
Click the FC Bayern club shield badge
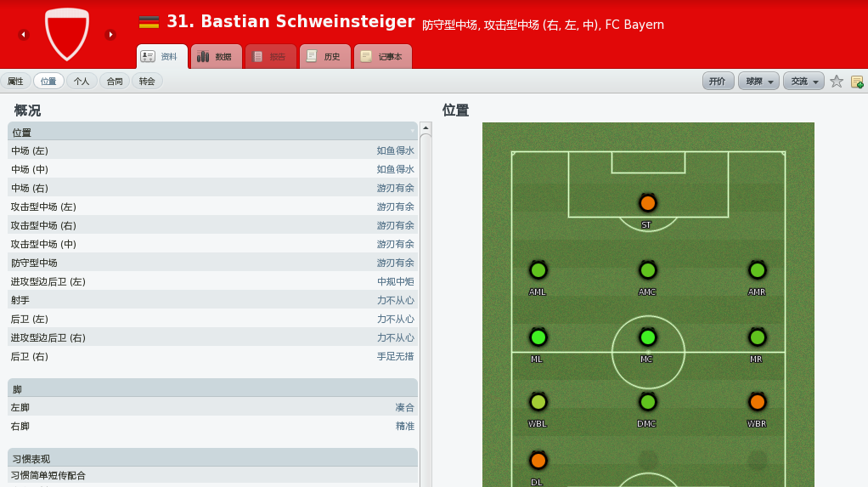(x=67, y=34)
